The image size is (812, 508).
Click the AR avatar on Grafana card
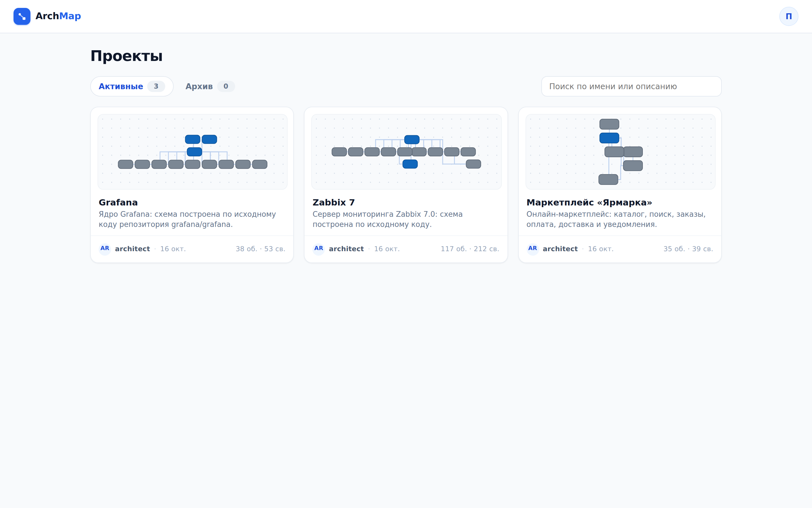(x=105, y=249)
